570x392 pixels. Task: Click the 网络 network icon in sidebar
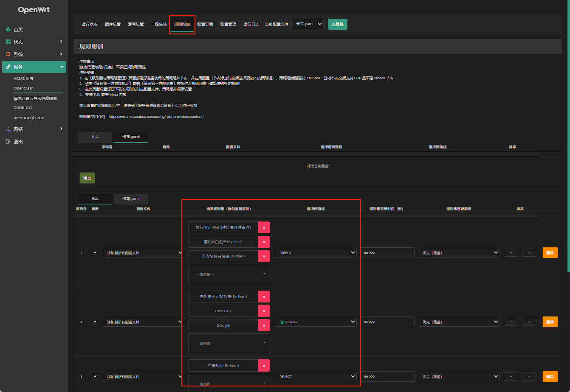pos(8,129)
